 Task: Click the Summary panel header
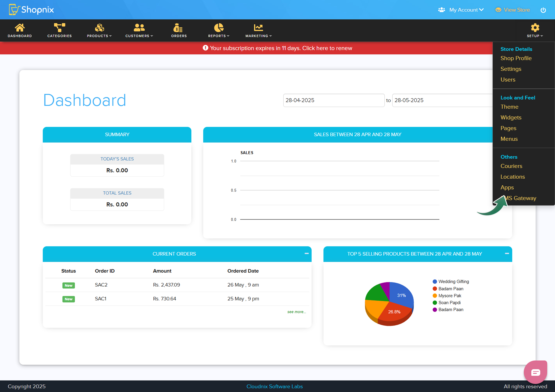[x=117, y=135]
